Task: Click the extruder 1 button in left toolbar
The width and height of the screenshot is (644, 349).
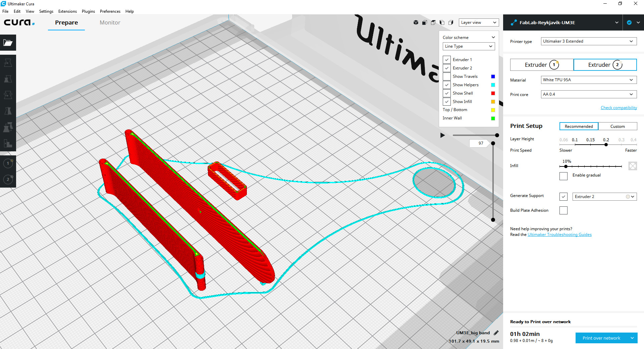Action: [8, 163]
